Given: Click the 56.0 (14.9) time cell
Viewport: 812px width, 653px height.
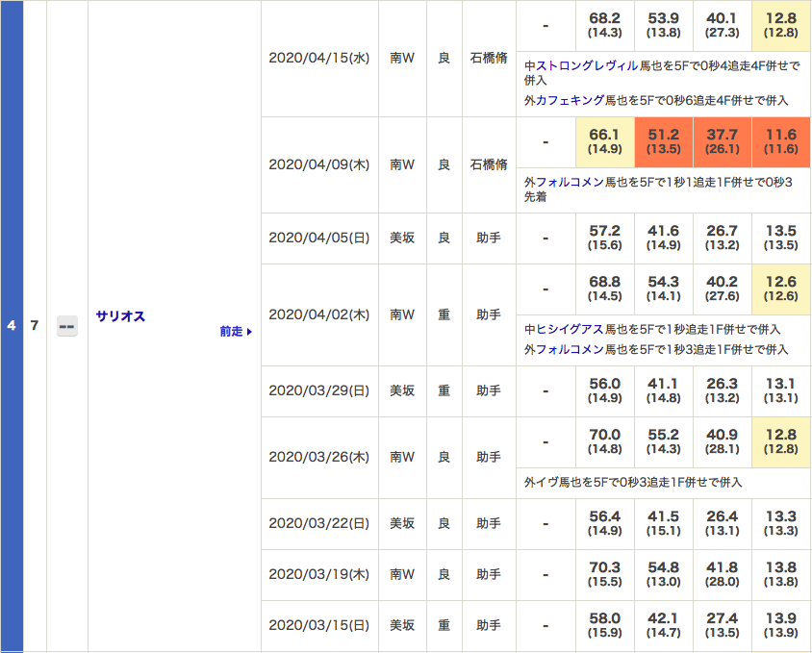Looking at the screenshot, I should (605, 391).
